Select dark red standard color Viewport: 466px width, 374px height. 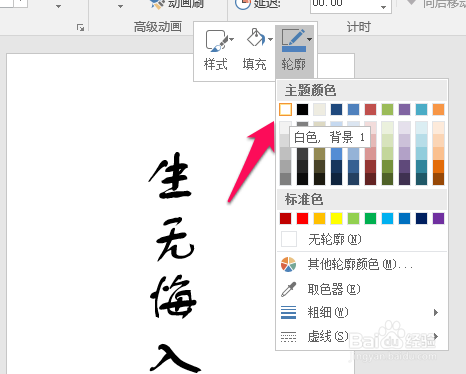[286, 219]
